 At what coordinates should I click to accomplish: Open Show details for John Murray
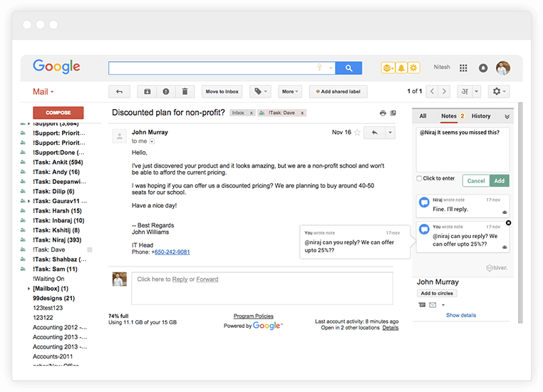461,315
